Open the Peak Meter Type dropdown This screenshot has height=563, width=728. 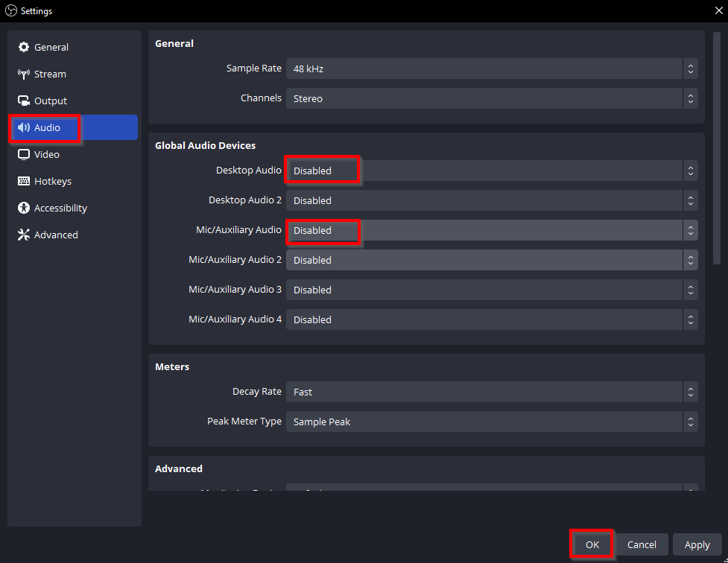(x=492, y=422)
